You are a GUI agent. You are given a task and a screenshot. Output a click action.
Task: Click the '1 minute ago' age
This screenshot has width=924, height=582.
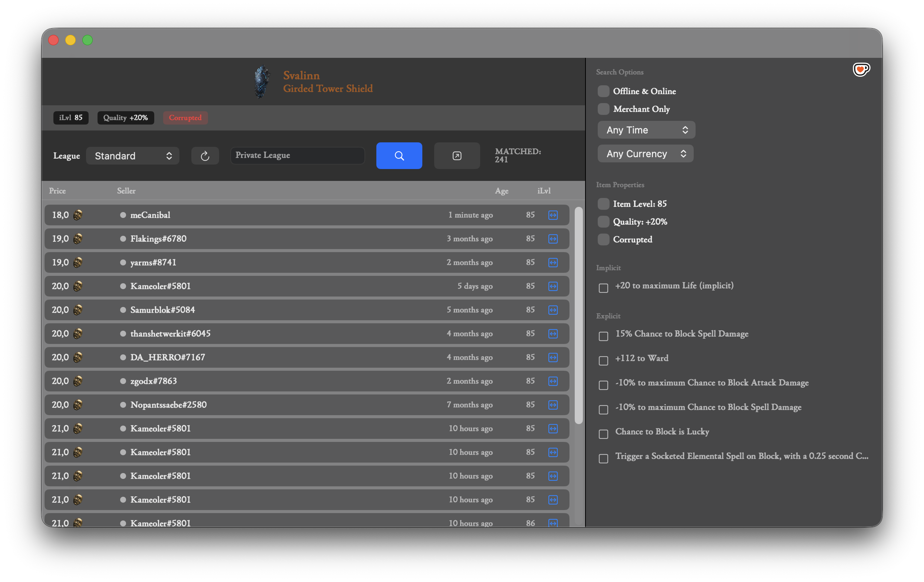click(x=471, y=215)
